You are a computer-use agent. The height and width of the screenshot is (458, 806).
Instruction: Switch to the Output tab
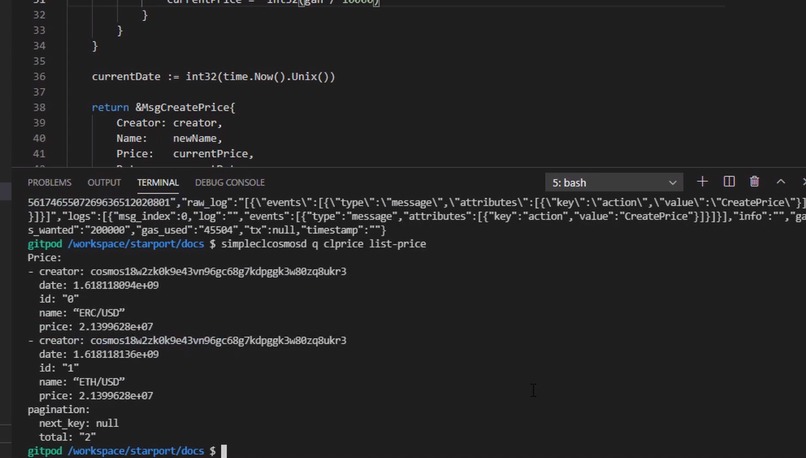click(104, 182)
